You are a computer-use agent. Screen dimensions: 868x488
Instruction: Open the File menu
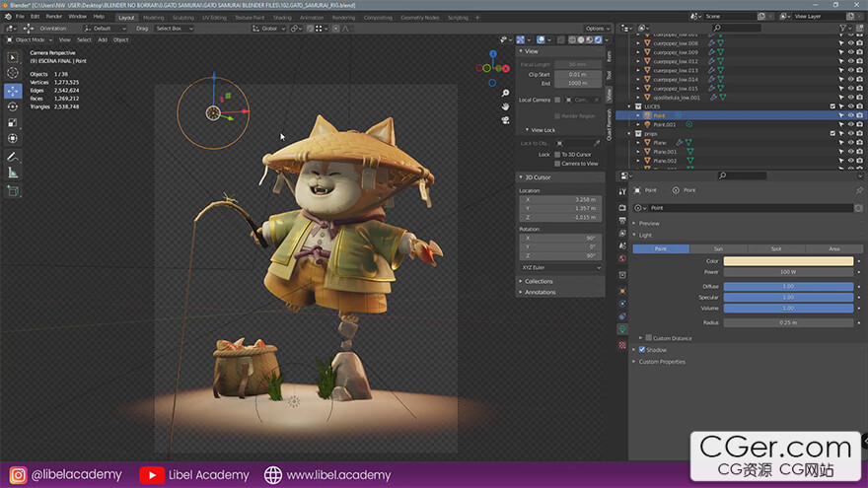(20, 17)
